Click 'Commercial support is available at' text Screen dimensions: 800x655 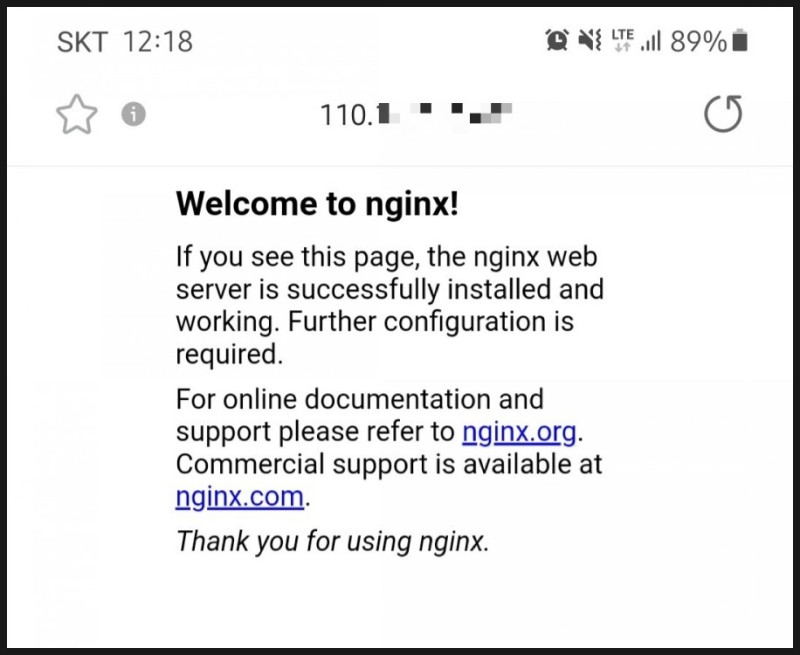pyautogui.click(x=389, y=464)
